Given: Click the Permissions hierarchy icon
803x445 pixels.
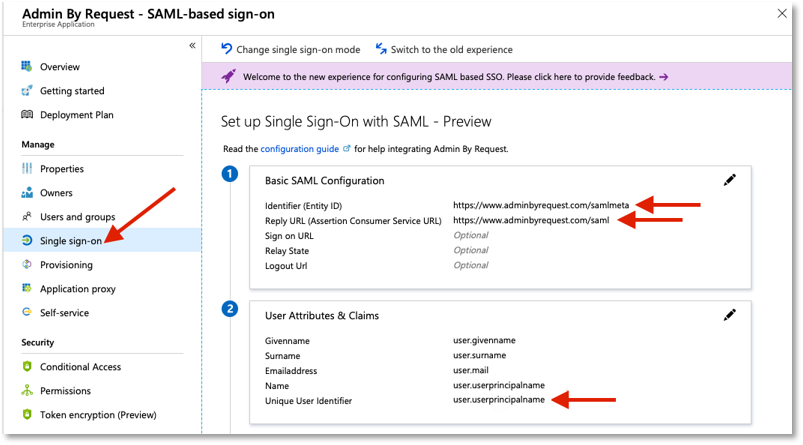Looking at the screenshot, I should point(27,390).
